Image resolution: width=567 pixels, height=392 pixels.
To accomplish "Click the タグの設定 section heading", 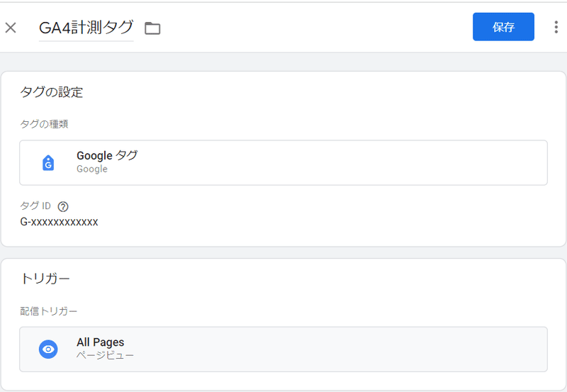I will (51, 92).
